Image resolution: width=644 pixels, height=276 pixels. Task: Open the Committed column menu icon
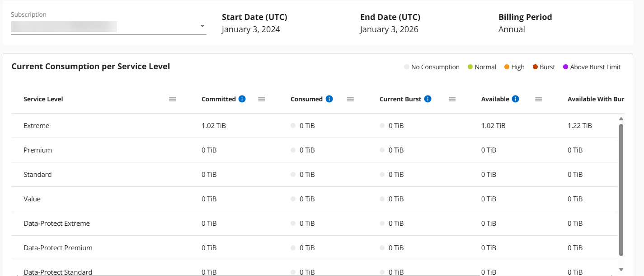261,99
